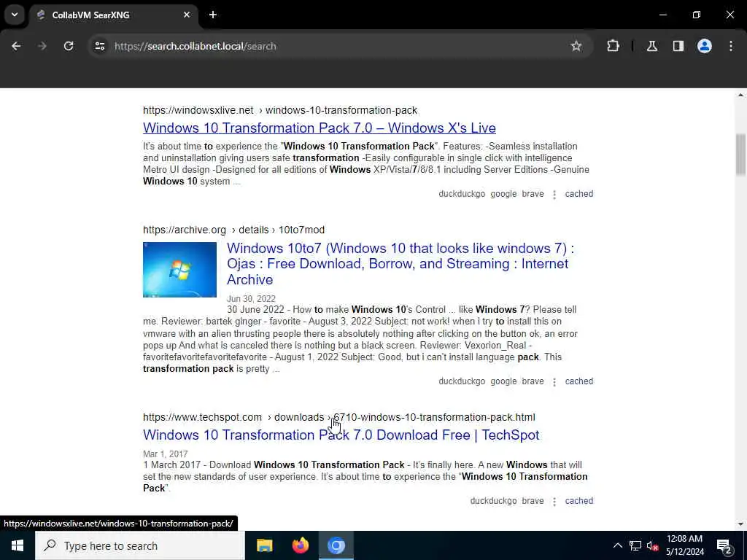Expand more options for the archive.org result

tap(554, 382)
